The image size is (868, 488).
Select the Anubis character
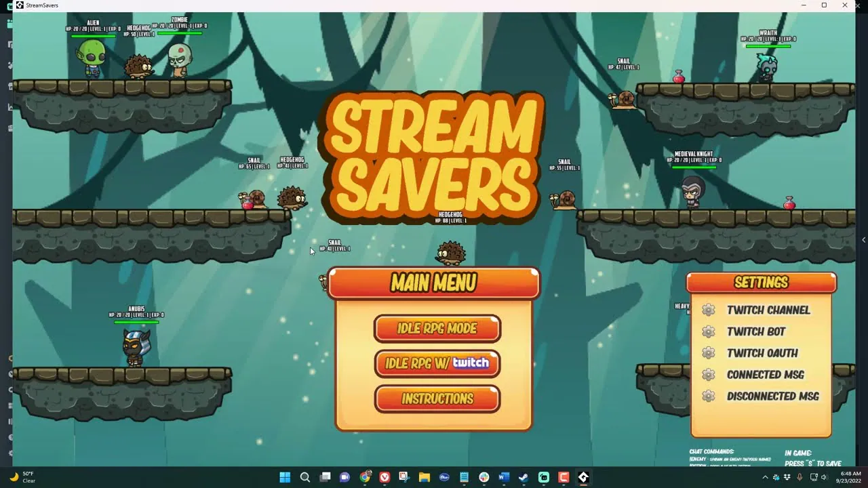click(136, 346)
